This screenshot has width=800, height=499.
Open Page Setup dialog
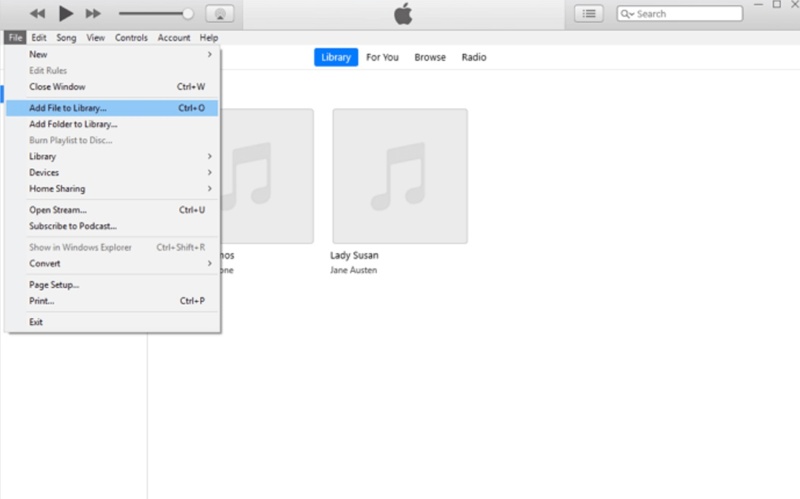[112, 285]
